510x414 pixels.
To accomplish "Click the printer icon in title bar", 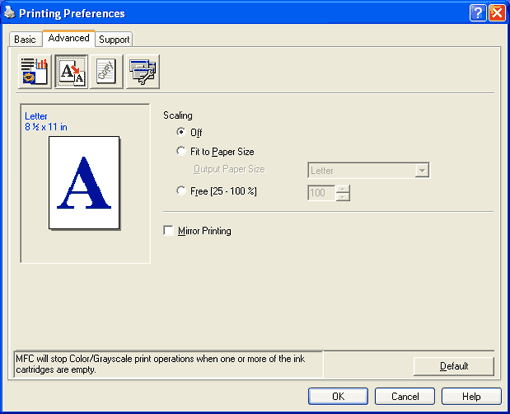I will pyautogui.click(x=9, y=12).
